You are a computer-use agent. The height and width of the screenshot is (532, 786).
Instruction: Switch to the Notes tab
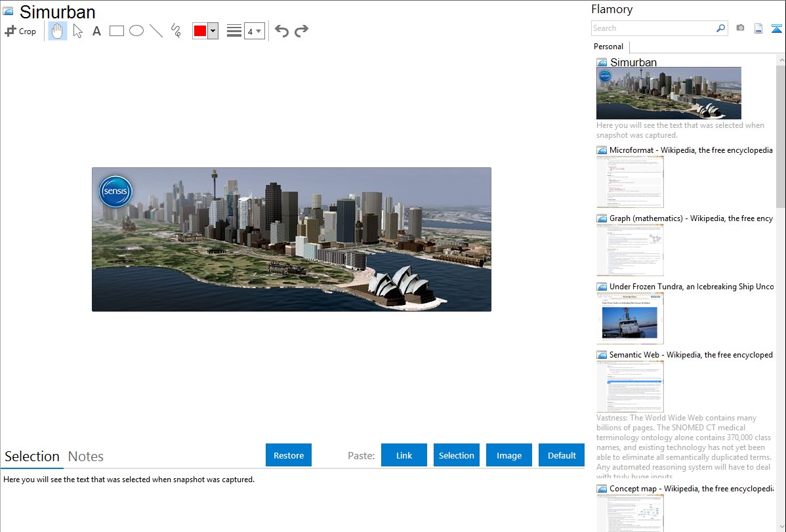pos(86,457)
